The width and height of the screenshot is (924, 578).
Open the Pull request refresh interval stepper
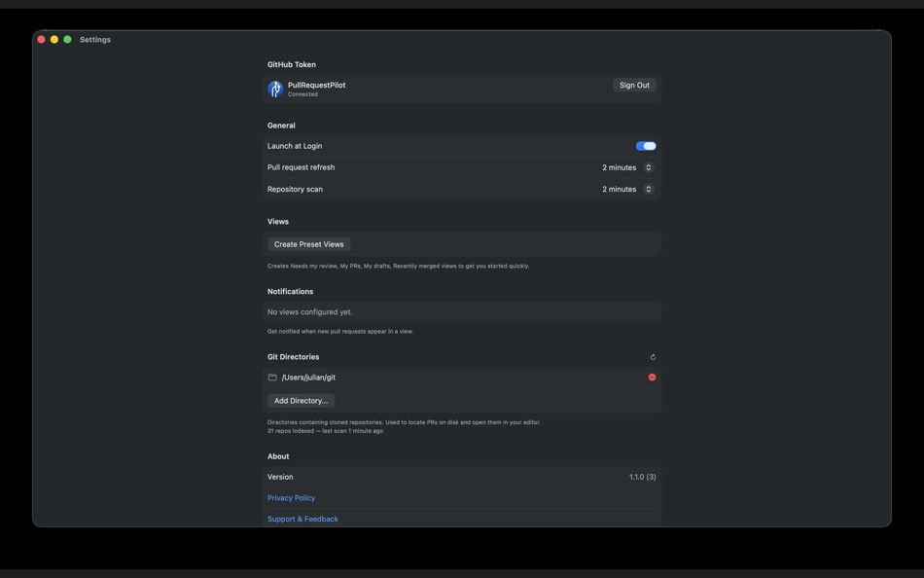click(x=647, y=166)
